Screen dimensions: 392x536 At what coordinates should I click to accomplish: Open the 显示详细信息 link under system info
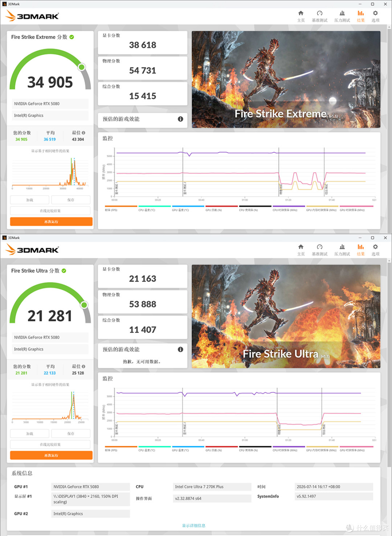tap(193, 525)
